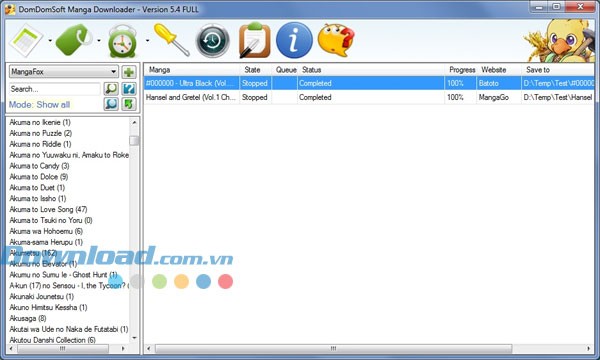This screenshot has width=600, height=360.
Task: Select Akuma no Puzzle (2)
Action: tap(41, 133)
